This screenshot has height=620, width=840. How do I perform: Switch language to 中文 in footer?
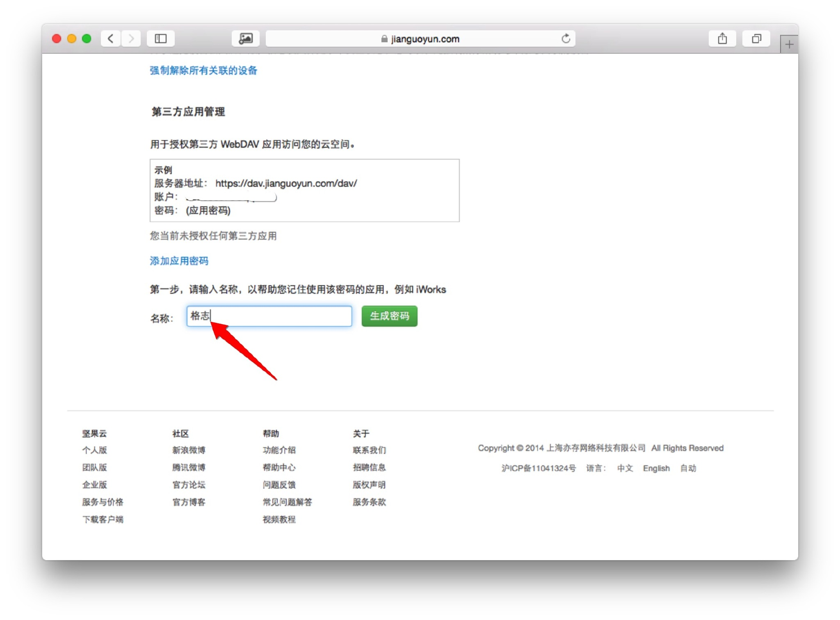pyautogui.click(x=625, y=468)
